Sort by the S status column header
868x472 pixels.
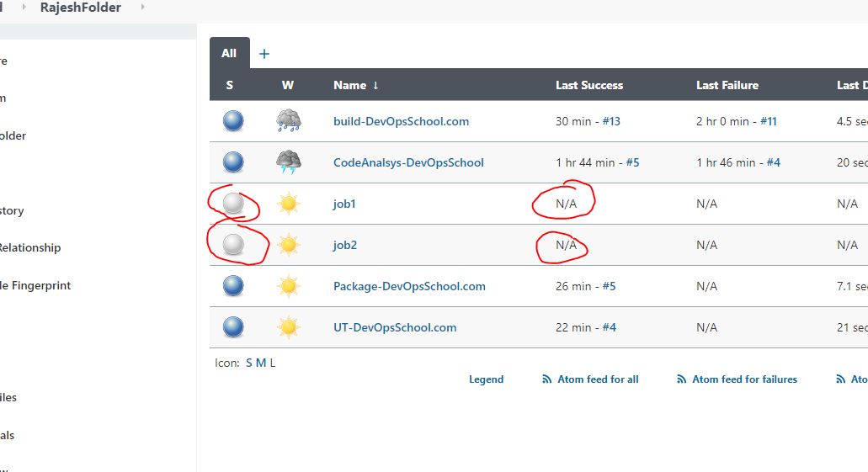tap(229, 85)
